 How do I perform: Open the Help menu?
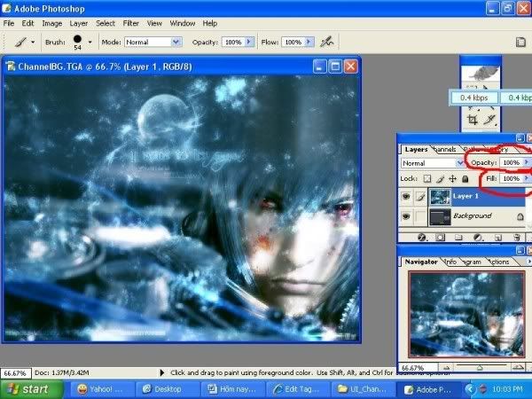click(x=210, y=23)
